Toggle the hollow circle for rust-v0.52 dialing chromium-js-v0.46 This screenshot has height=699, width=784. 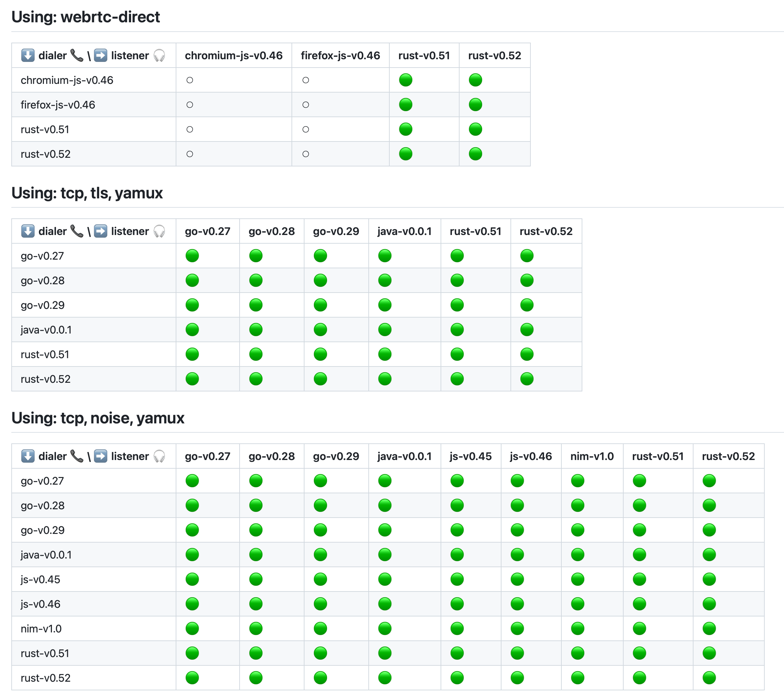click(x=189, y=154)
